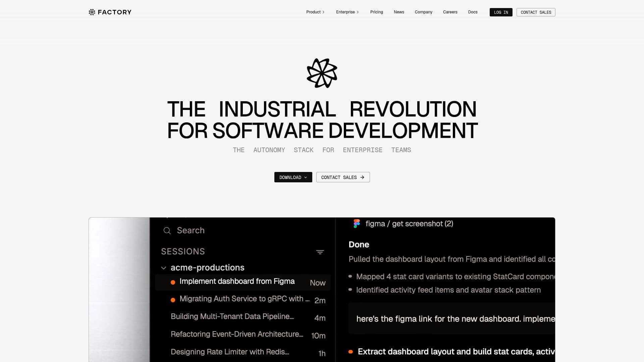The image size is (644, 362).
Task: Open Building Multi-Tenant Data Pipeline session
Action: [x=243, y=317]
